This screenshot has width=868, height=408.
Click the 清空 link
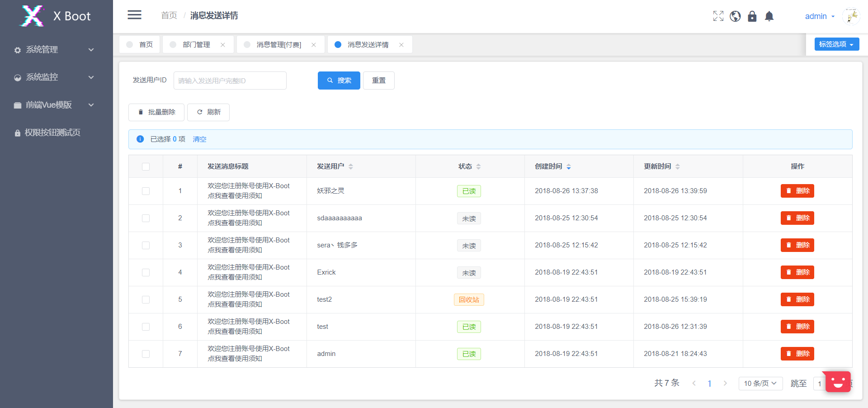[199, 139]
